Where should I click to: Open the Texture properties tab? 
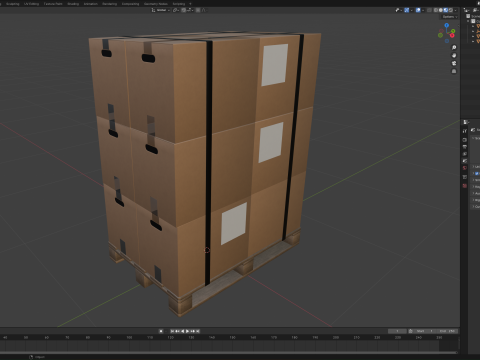point(465,186)
